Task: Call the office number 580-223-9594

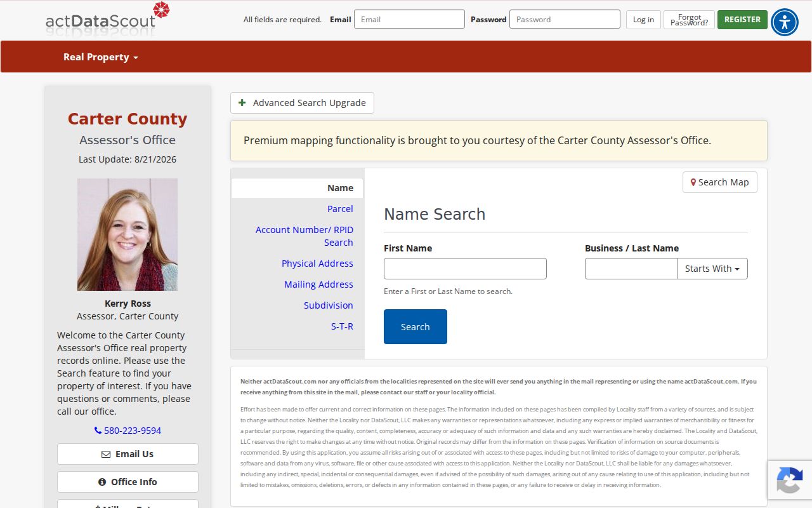Action: click(128, 431)
